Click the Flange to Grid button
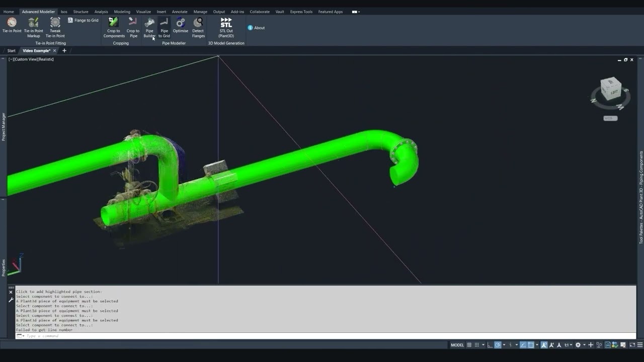This screenshot has height=362, width=644. tap(83, 20)
